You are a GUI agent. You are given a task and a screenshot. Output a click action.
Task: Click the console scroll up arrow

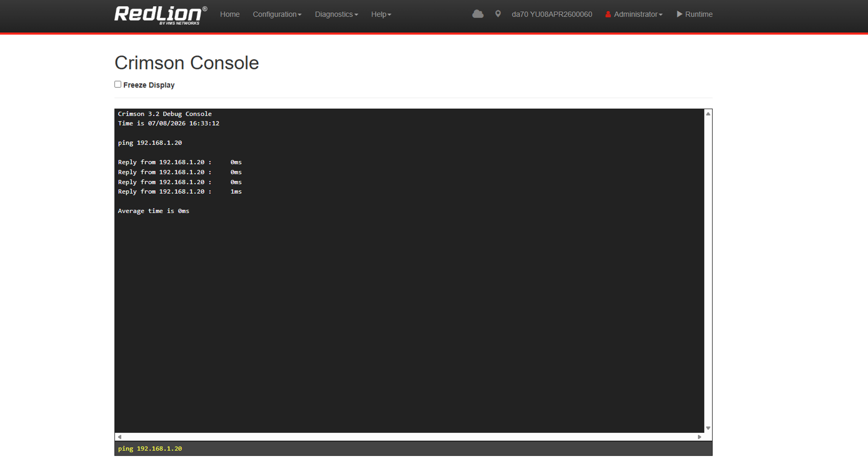coord(708,114)
